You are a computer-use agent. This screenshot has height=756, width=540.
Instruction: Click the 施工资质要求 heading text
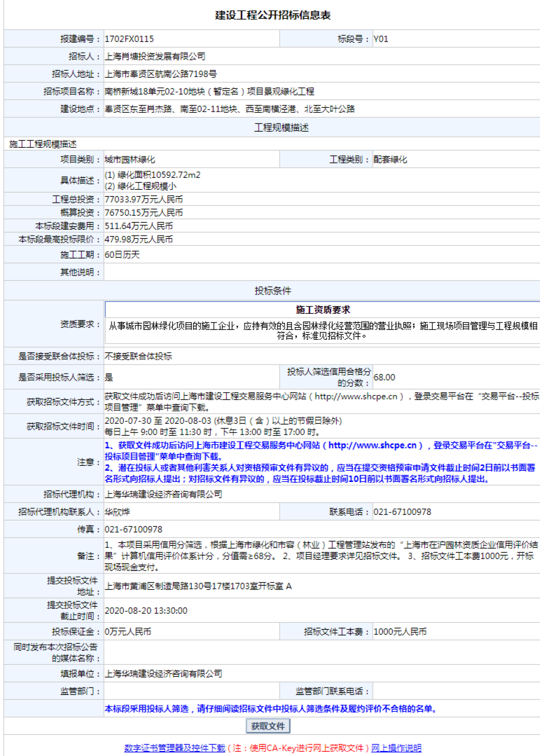click(322, 310)
